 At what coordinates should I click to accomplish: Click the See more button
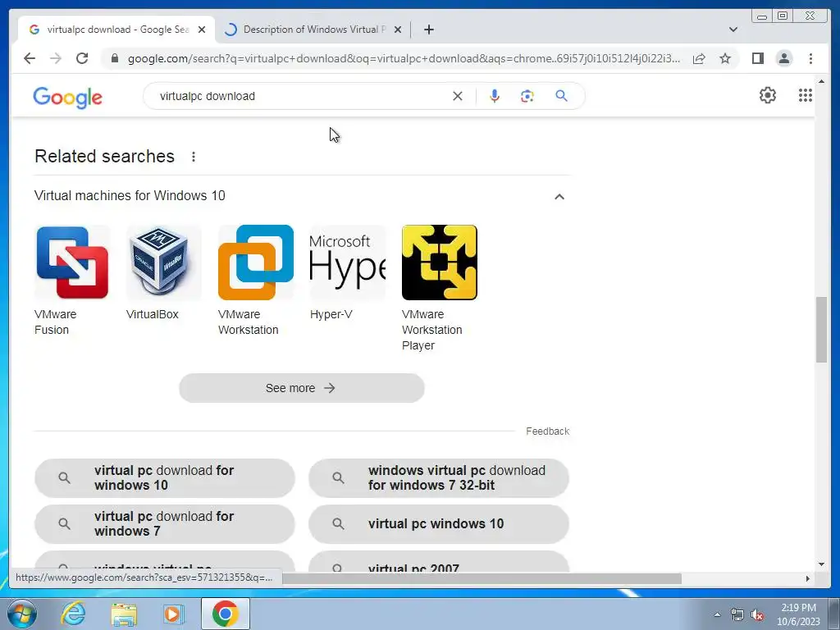(x=302, y=388)
